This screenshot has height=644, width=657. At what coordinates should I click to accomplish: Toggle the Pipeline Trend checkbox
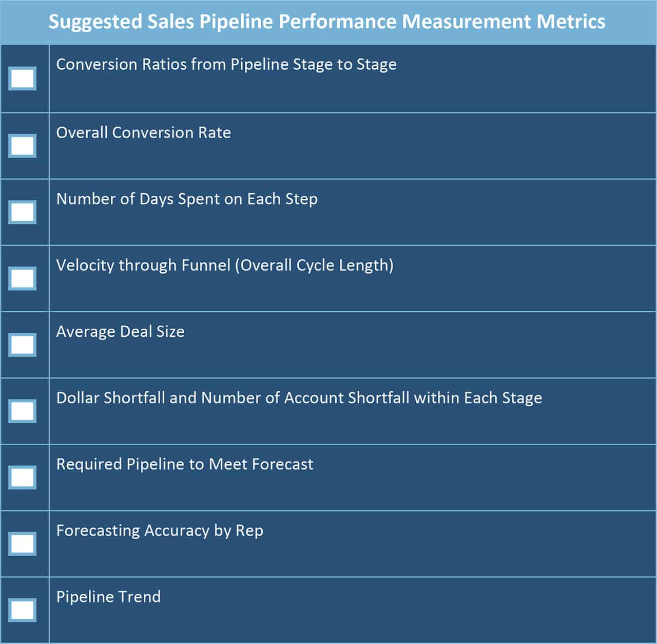point(23,610)
